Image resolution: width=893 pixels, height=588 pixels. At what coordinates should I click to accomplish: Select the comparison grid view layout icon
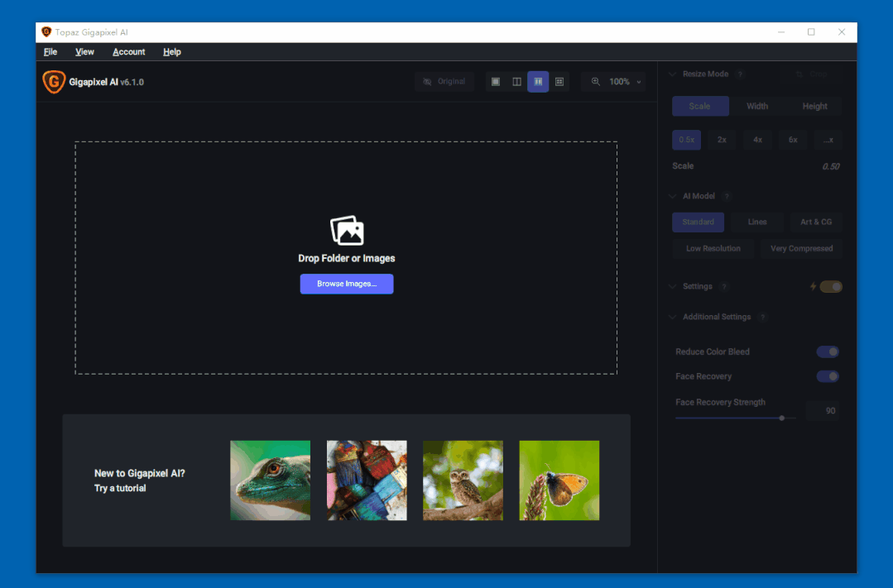559,81
